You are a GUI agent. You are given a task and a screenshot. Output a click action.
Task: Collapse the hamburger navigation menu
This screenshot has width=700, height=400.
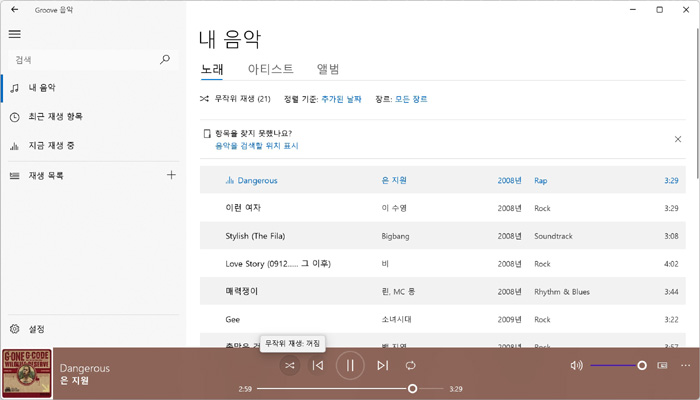14,34
